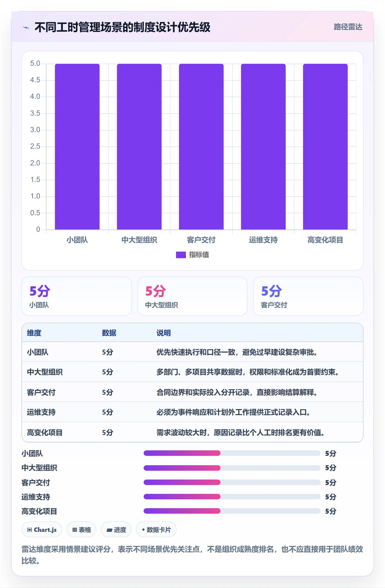Click the 指标值 legend label text

(x=199, y=255)
